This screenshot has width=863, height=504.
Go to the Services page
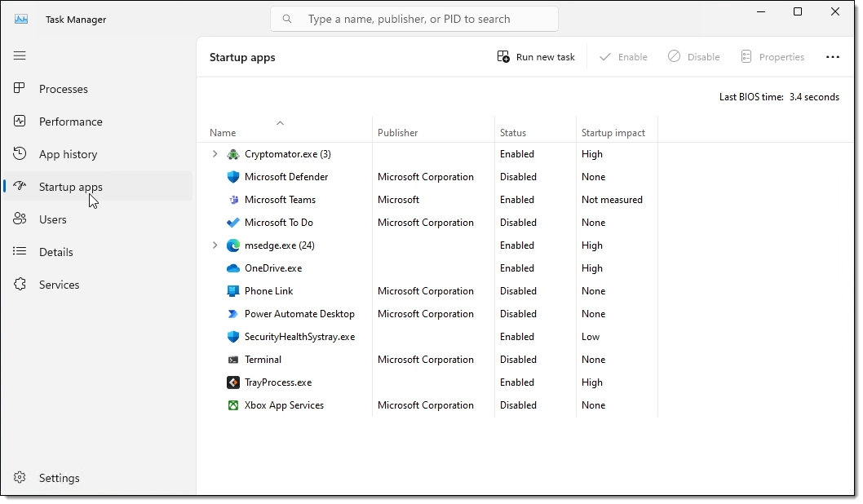point(59,285)
